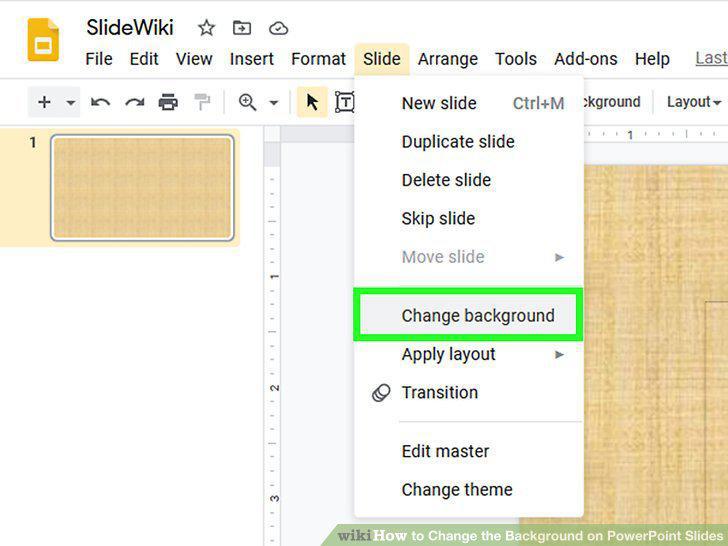Image resolution: width=728 pixels, height=546 pixels.
Task: Open the View menu
Action: pos(194,59)
